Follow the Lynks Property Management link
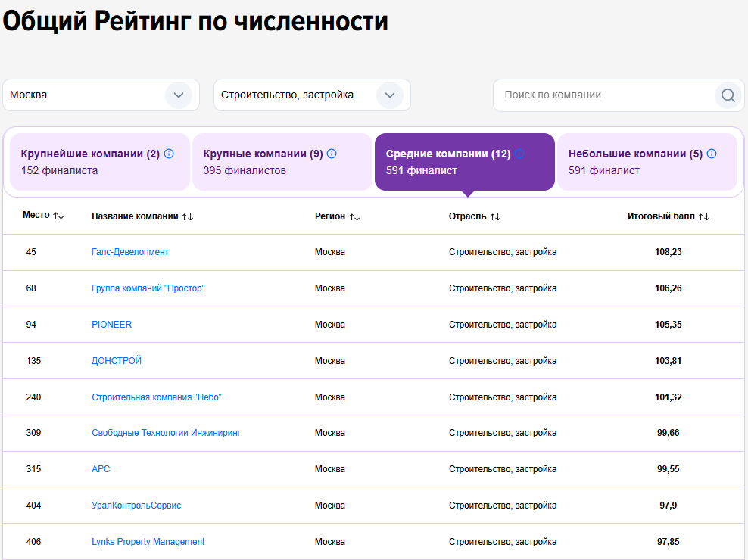The height and width of the screenshot is (560, 748). pyautogui.click(x=148, y=542)
